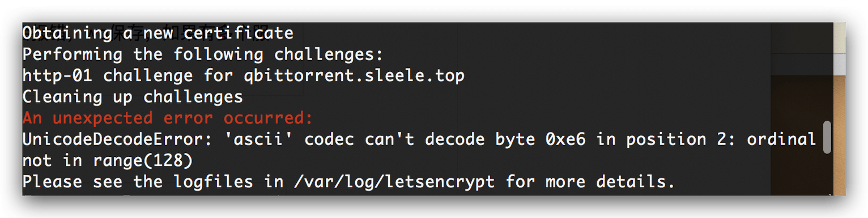Click the 'Cleaning up challenges' line
Screen dimensions: 868x218
click(x=133, y=97)
